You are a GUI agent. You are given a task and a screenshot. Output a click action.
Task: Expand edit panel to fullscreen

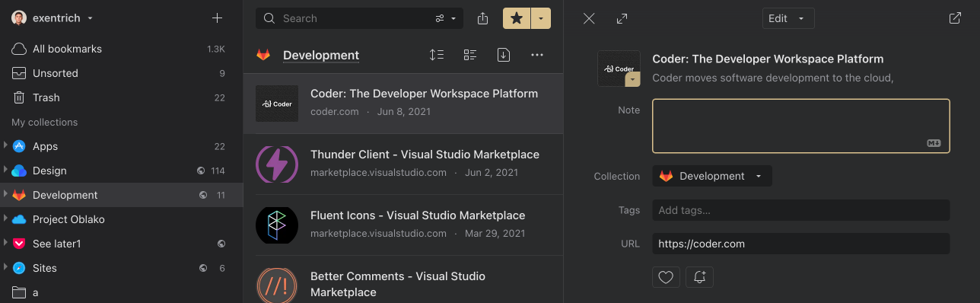[622, 18]
